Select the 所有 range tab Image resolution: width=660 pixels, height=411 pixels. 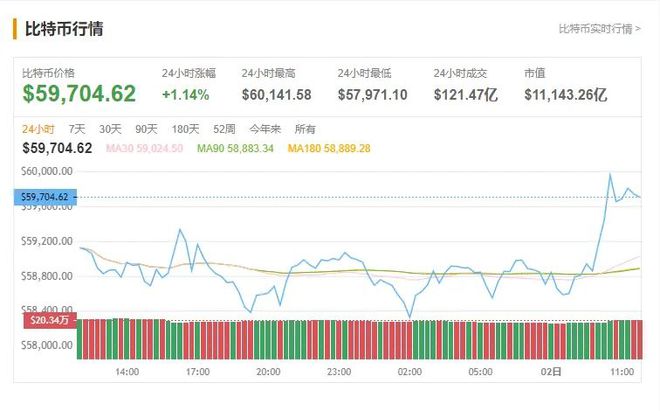pyautogui.click(x=305, y=129)
